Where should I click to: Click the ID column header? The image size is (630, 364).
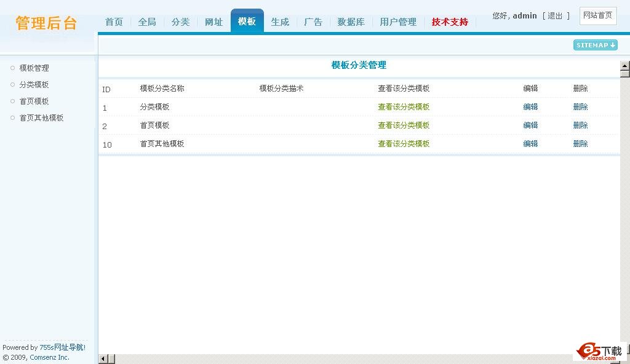click(x=106, y=89)
